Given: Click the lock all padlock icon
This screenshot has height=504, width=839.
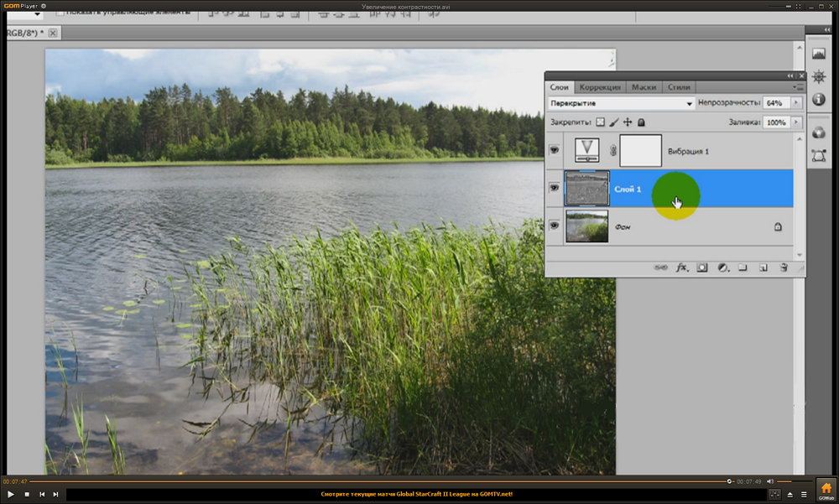Looking at the screenshot, I should point(641,122).
